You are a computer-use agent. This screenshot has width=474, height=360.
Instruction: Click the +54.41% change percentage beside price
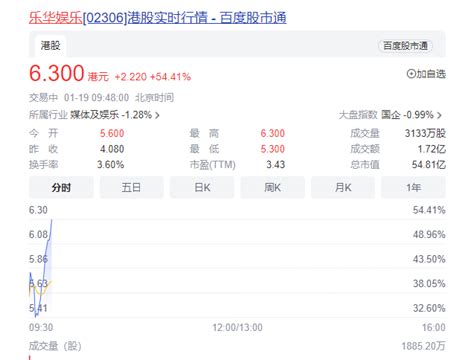(170, 77)
